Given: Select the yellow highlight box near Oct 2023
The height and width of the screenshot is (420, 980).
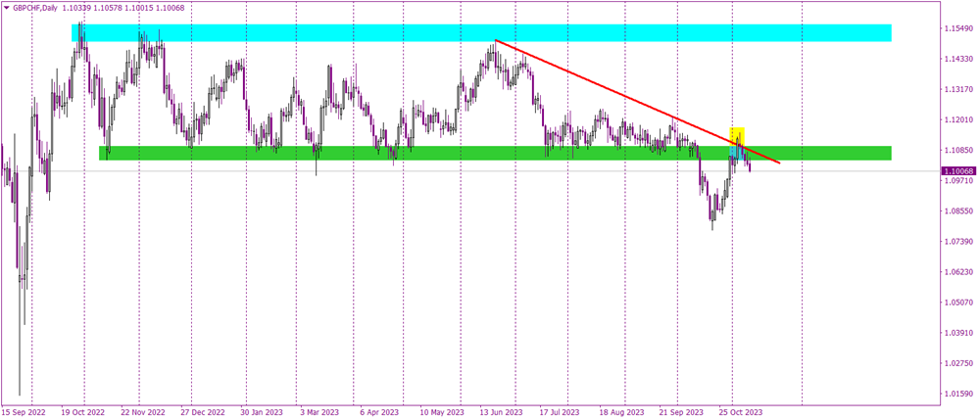Looking at the screenshot, I should pyautogui.click(x=737, y=136).
